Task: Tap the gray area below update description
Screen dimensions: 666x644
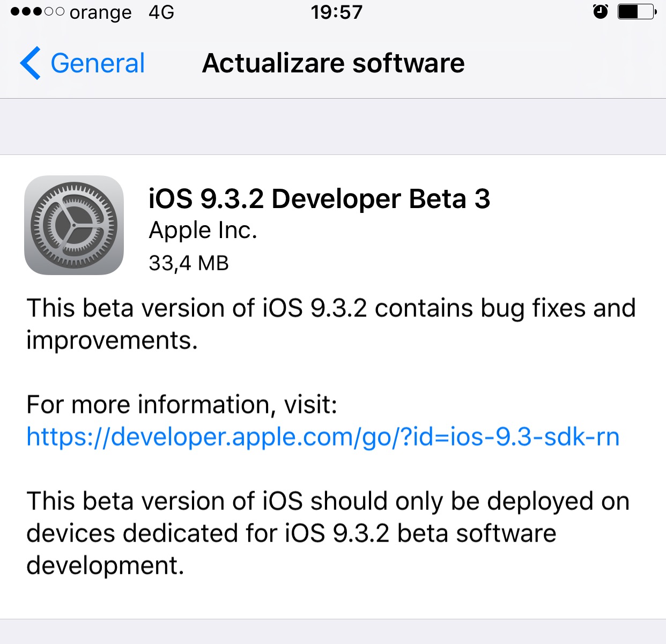Action: point(333,632)
